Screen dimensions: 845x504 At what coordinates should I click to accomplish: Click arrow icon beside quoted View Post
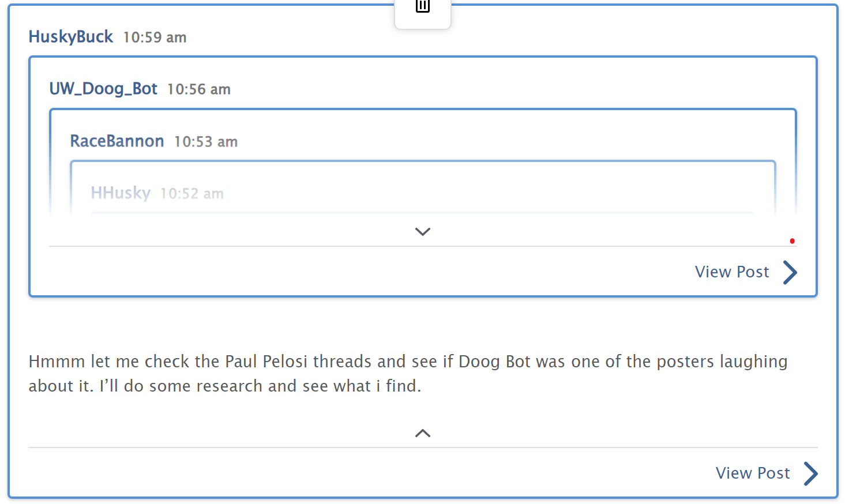[x=790, y=272]
